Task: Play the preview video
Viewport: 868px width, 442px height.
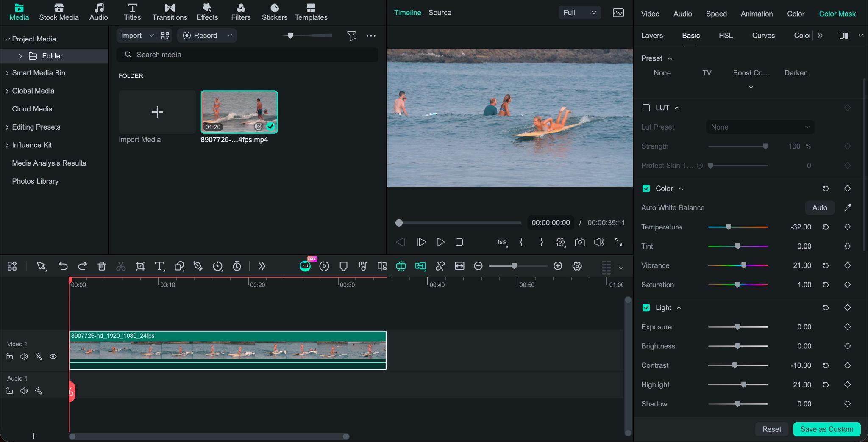Action: [440, 242]
